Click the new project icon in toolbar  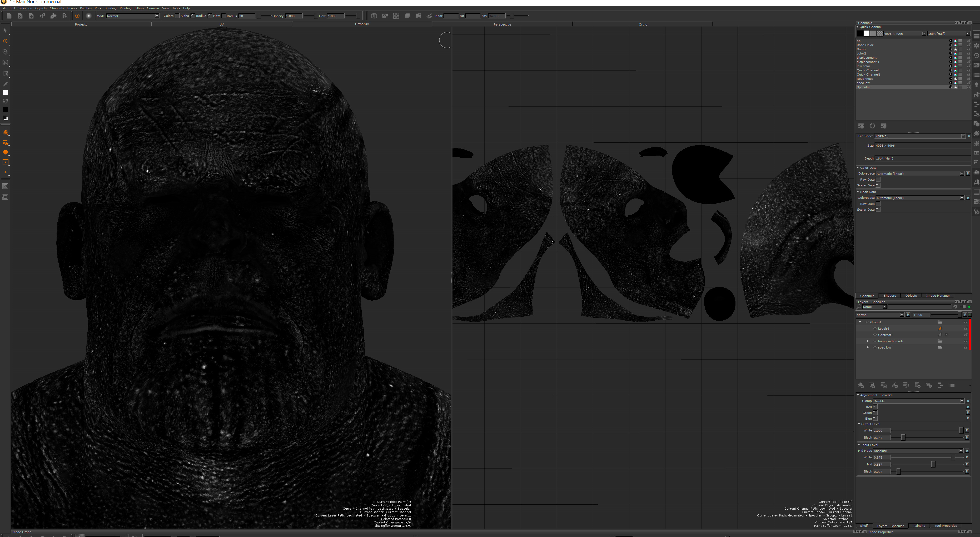pyautogui.click(x=9, y=16)
